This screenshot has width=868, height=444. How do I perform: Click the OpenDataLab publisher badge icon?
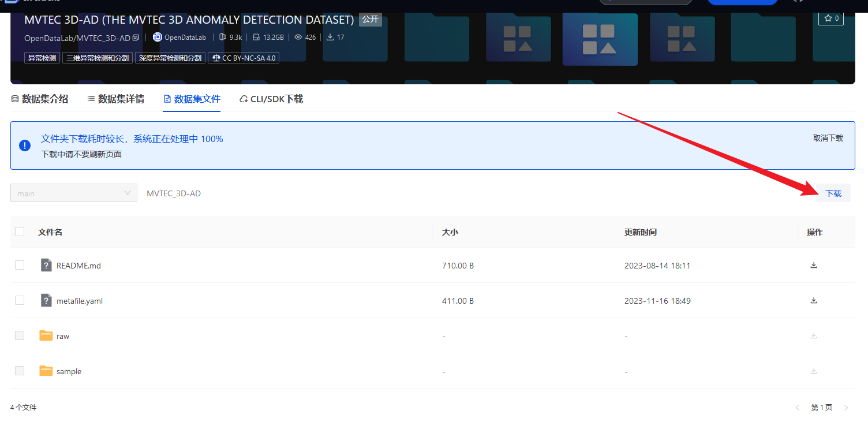[157, 37]
